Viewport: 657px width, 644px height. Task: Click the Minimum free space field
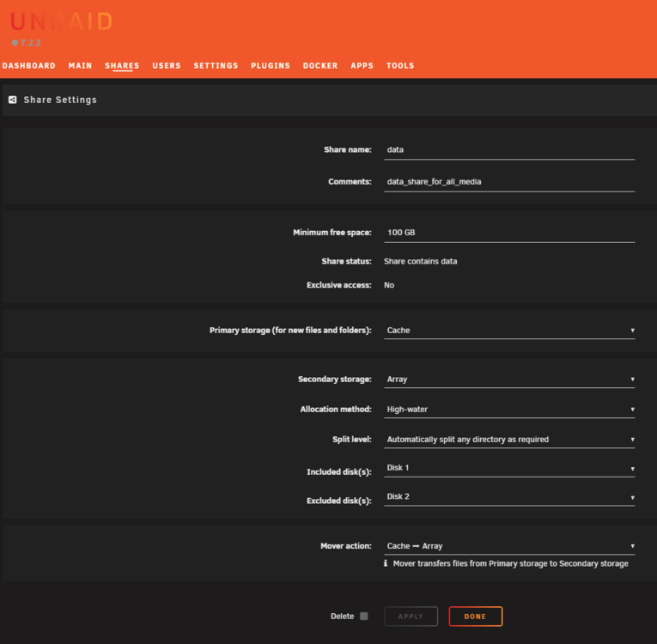509,233
